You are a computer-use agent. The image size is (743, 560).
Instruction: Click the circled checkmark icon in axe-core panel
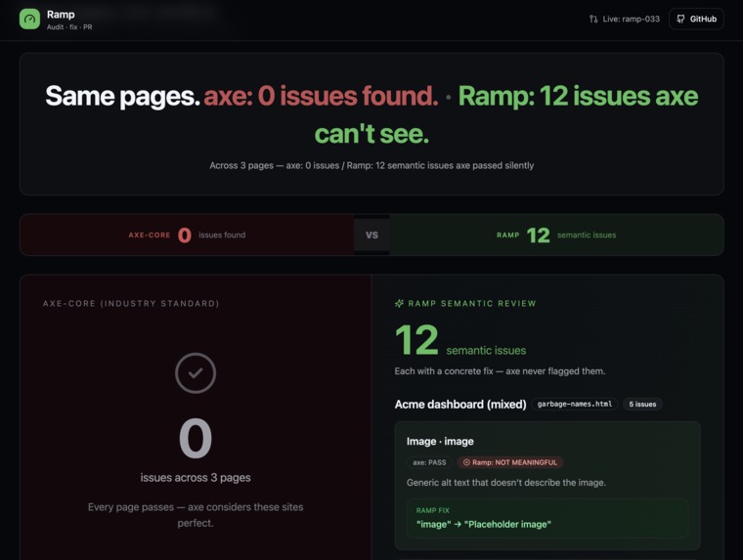click(x=196, y=373)
